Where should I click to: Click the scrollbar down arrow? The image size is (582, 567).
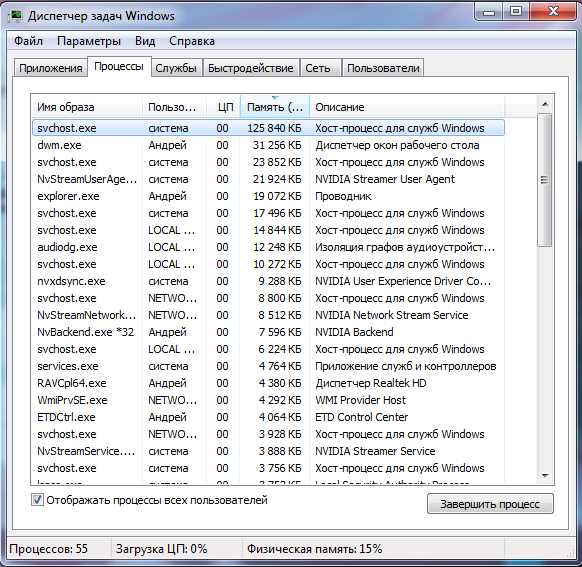click(545, 475)
